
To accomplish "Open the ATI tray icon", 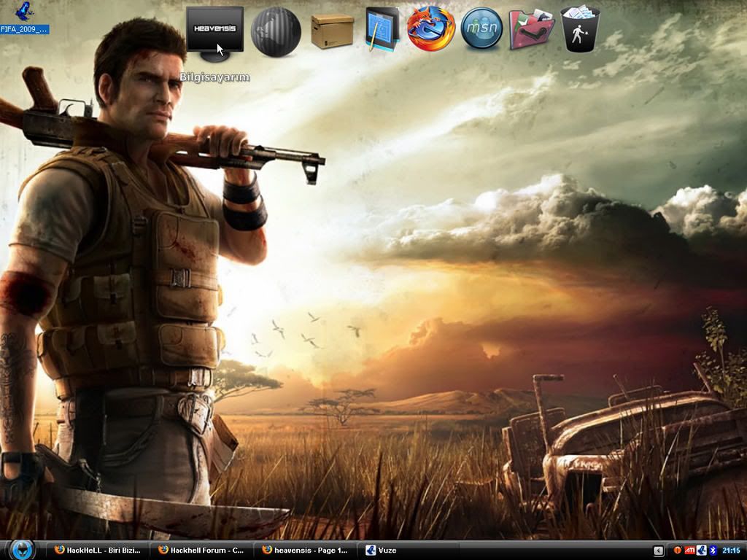I will (x=690, y=551).
